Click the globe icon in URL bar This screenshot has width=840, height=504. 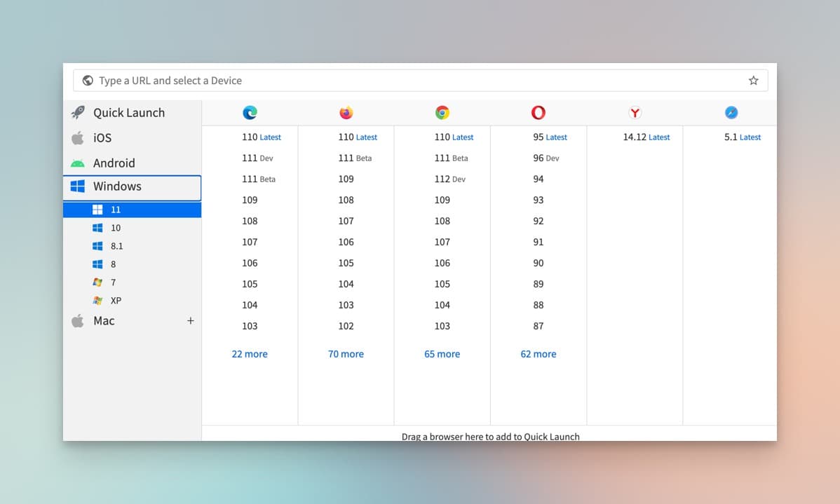coord(88,81)
